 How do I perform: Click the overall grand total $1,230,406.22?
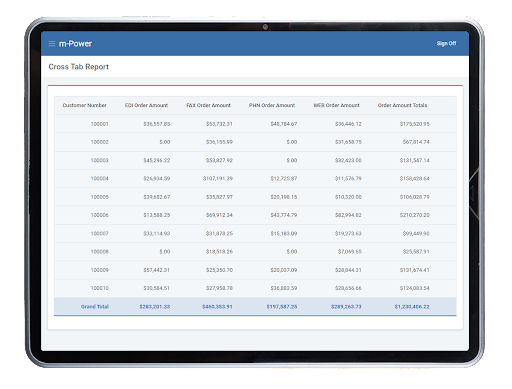point(412,307)
